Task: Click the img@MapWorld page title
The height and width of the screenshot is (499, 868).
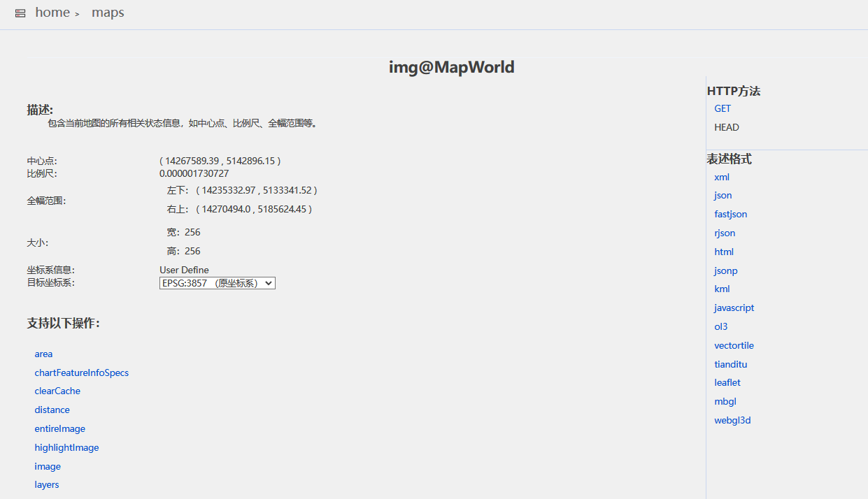Action: coord(452,67)
